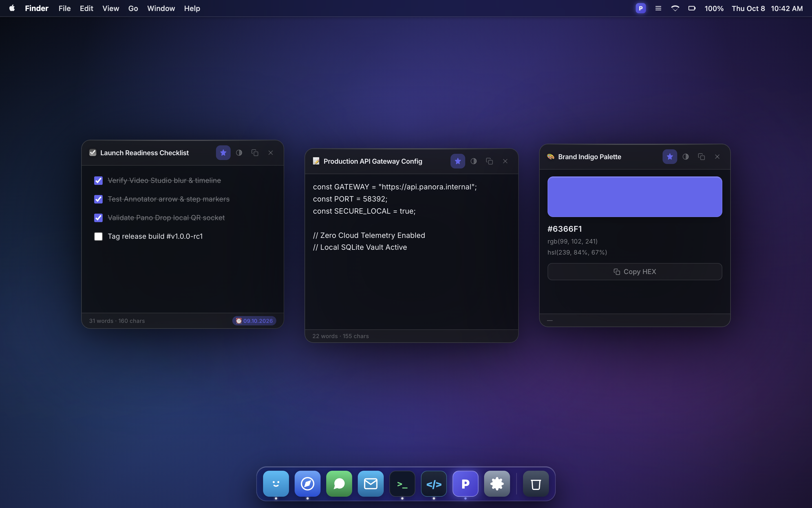Open System Settings gear in dock
812x508 pixels.
497,484
